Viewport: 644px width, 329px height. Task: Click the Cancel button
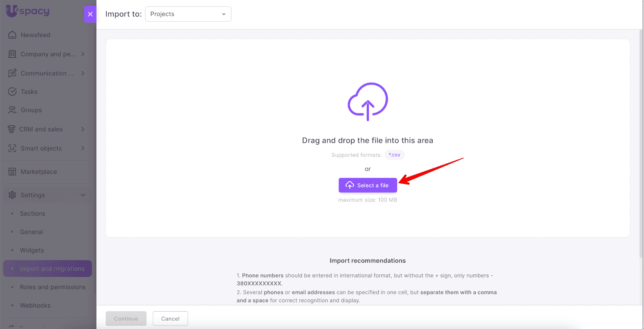[x=170, y=319]
